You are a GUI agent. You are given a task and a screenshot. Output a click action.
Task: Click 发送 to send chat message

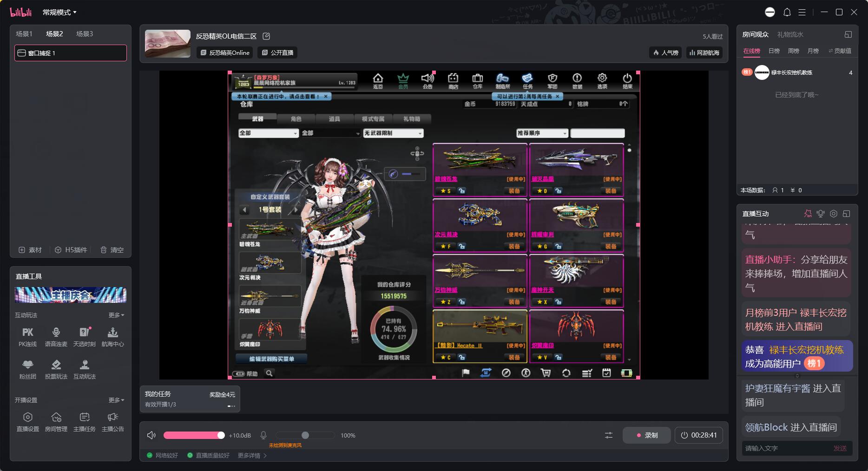(x=840, y=448)
